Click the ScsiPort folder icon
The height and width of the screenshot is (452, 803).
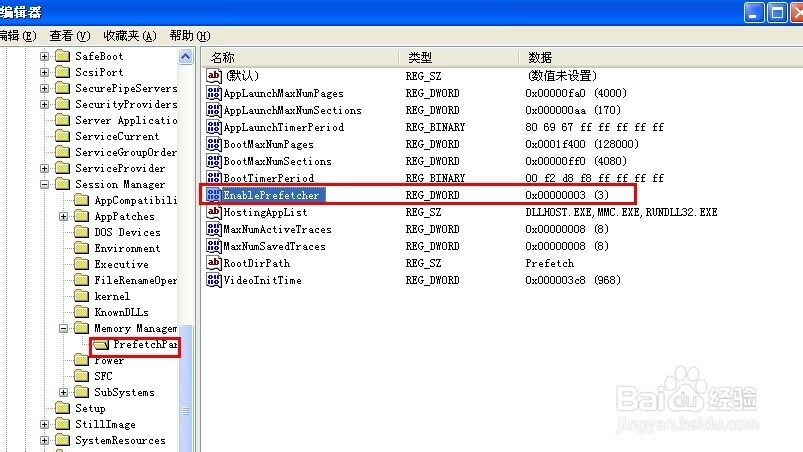62,72
